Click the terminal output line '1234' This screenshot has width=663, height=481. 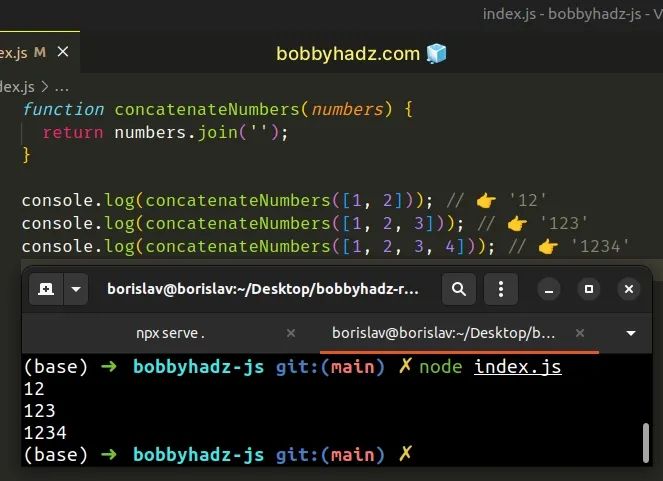[45, 433]
